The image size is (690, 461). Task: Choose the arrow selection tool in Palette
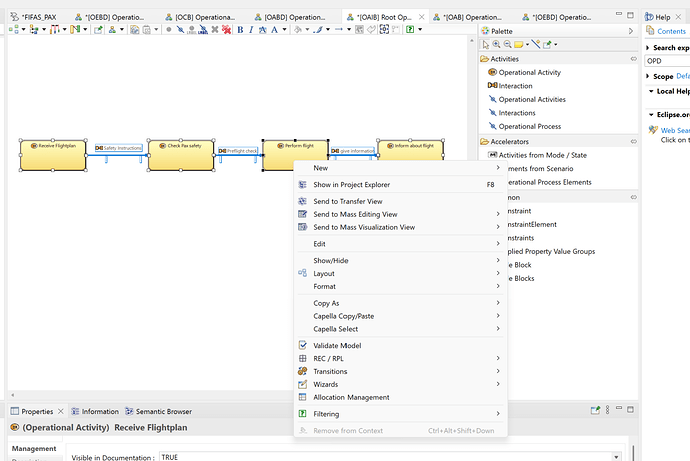(486, 45)
